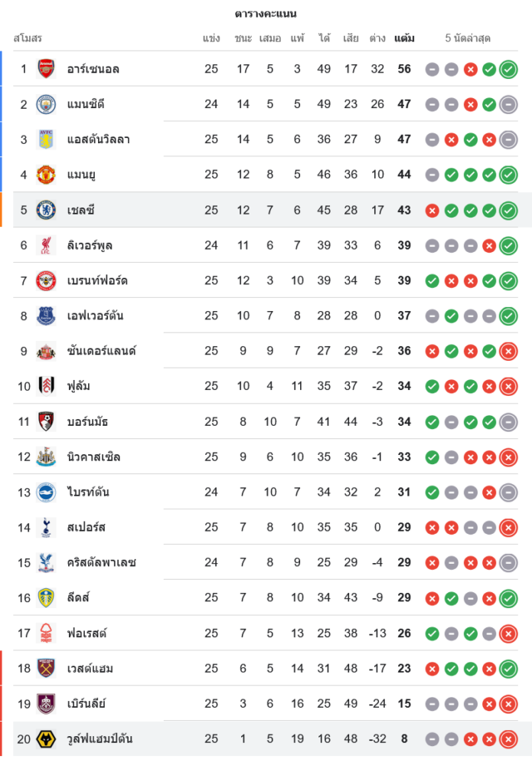Click the Tottenham Spurs club crest
Screen dimensions: 532x766
pyautogui.click(x=46, y=528)
